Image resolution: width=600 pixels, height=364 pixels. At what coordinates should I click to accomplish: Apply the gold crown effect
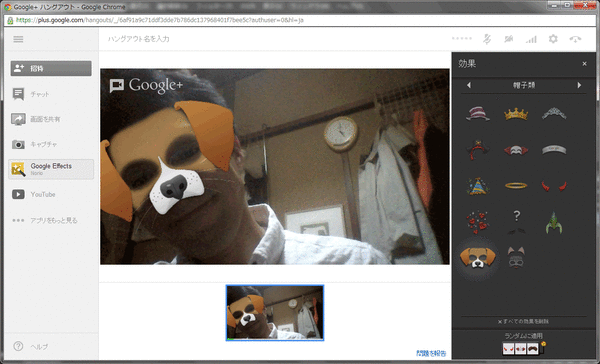516,114
